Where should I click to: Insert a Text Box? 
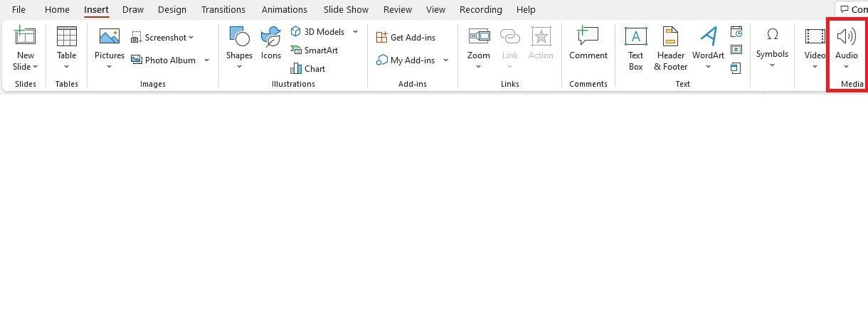(635, 49)
